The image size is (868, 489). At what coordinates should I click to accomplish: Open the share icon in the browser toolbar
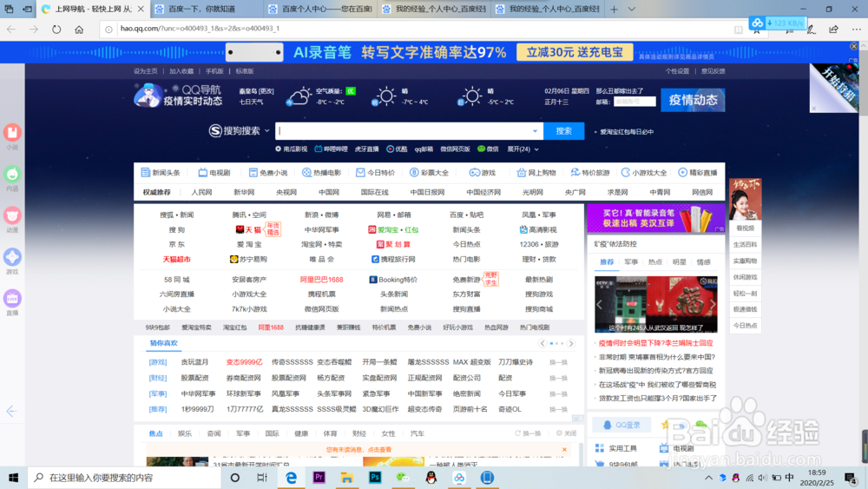click(833, 30)
